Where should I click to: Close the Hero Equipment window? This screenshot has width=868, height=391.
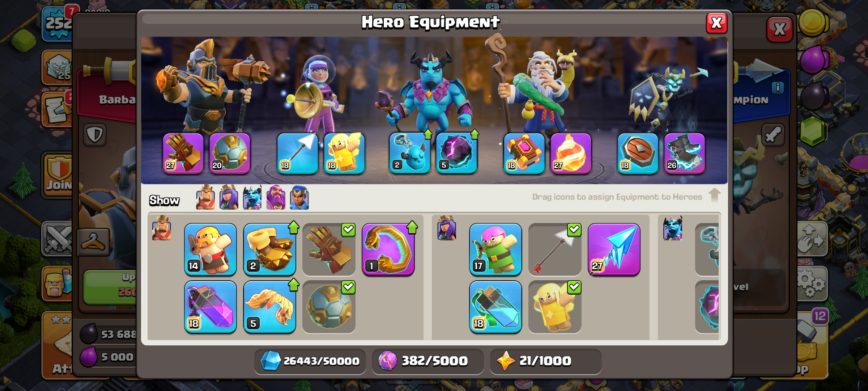(x=716, y=23)
